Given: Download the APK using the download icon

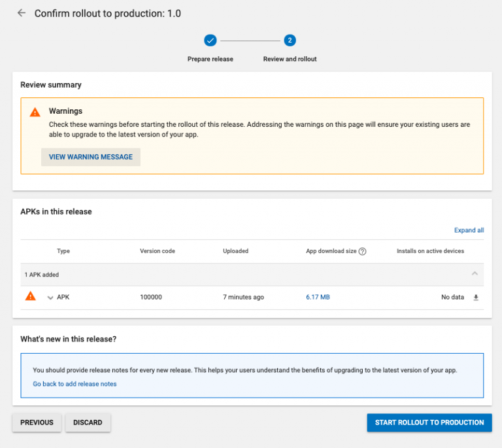Looking at the screenshot, I should 476,298.
